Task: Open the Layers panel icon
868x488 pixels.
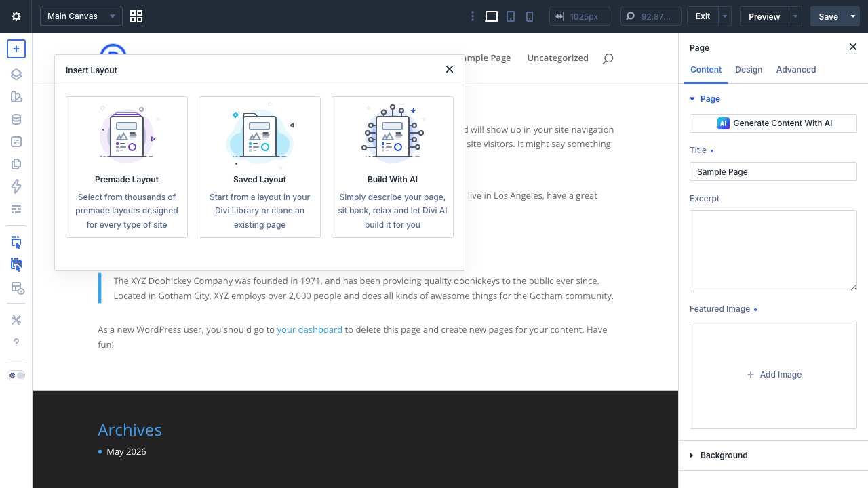Action: coord(16,75)
